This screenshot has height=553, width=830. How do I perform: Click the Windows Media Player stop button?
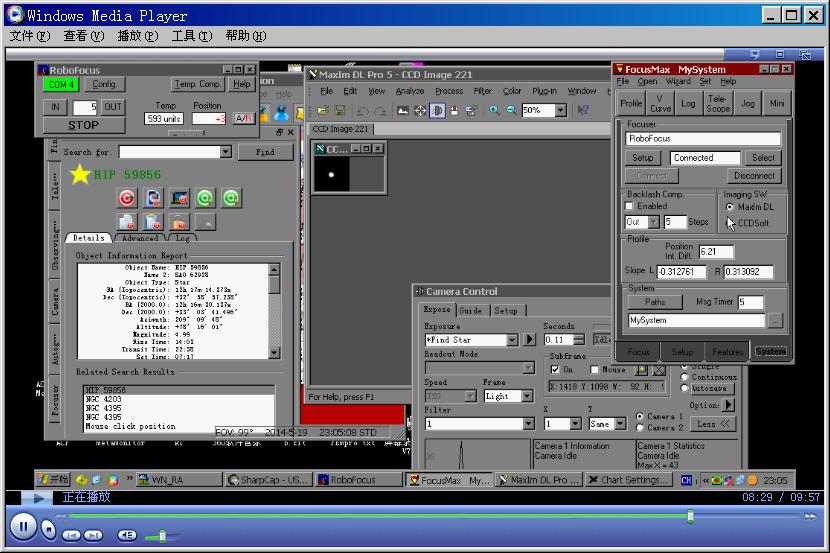click(48, 529)
